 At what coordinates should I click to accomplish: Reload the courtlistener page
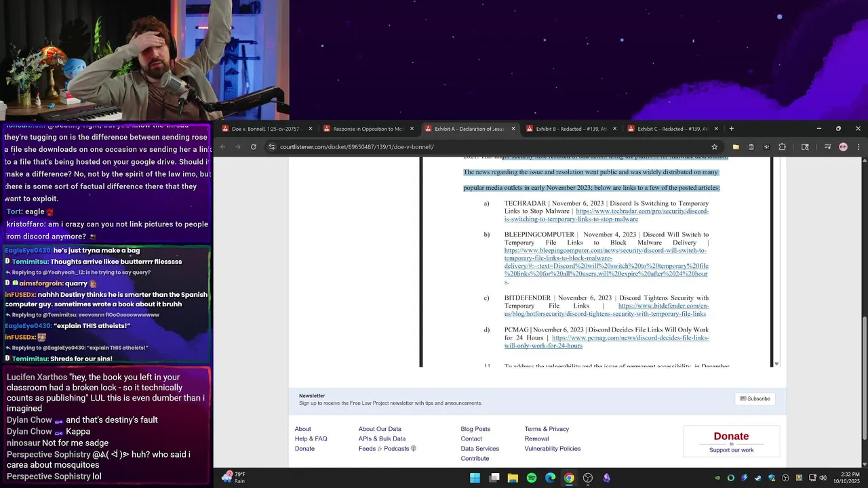(x=254, y=146)
